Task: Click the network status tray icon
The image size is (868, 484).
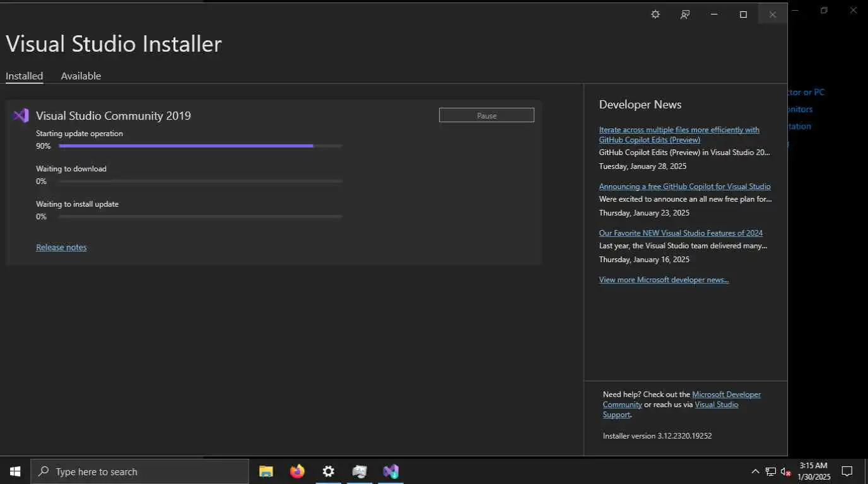Action: tap(770, 471)
